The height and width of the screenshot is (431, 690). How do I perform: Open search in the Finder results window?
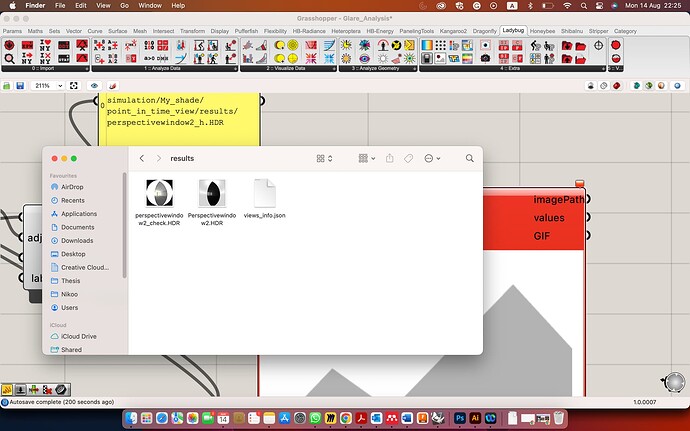(470, 158)
